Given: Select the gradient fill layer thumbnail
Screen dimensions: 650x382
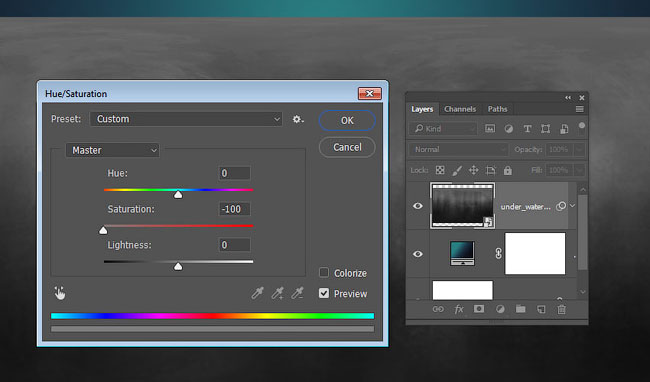Looking at the screenshot, I should (x=463, y=253).
